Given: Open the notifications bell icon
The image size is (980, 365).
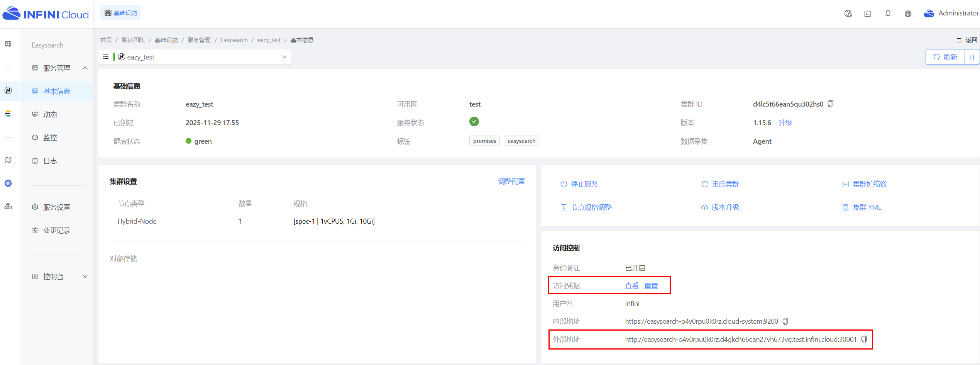Looking at the screenshot, I should 888,14.
